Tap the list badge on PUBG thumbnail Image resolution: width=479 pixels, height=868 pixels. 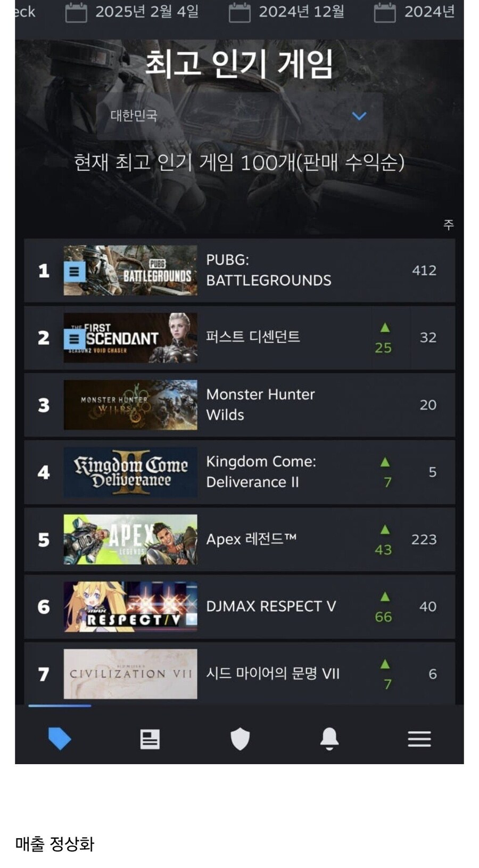coord(75,272)
